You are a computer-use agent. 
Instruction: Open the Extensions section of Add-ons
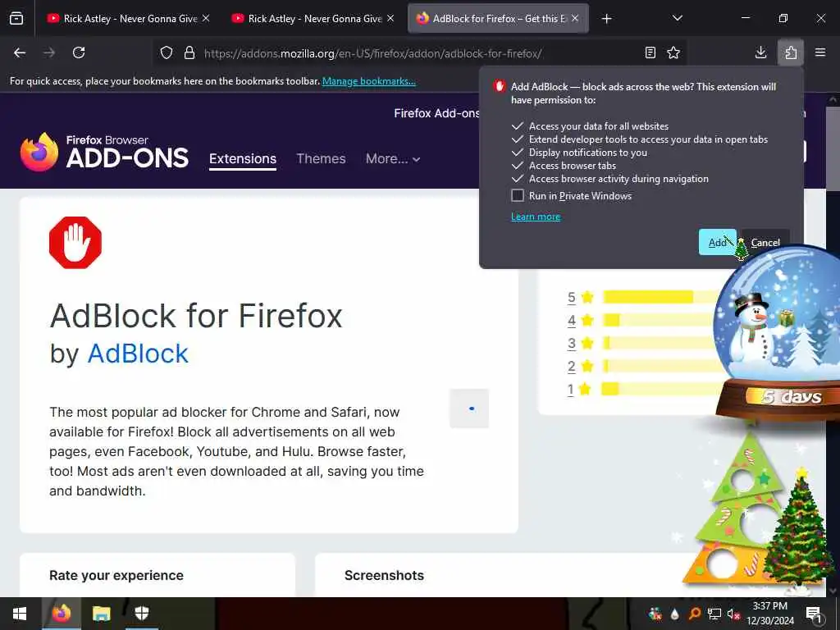[243, 158]
